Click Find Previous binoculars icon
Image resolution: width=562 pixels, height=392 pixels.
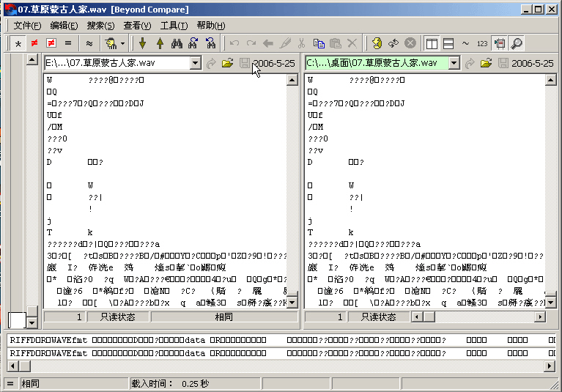(x=211, y=43)
